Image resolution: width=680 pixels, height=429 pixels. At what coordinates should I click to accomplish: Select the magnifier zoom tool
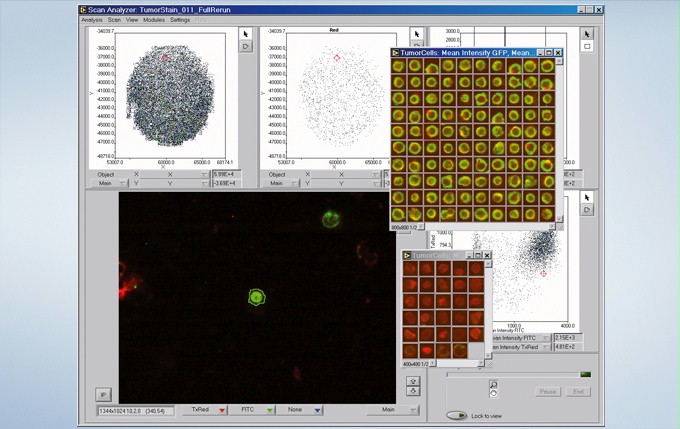tap(493, 385)
